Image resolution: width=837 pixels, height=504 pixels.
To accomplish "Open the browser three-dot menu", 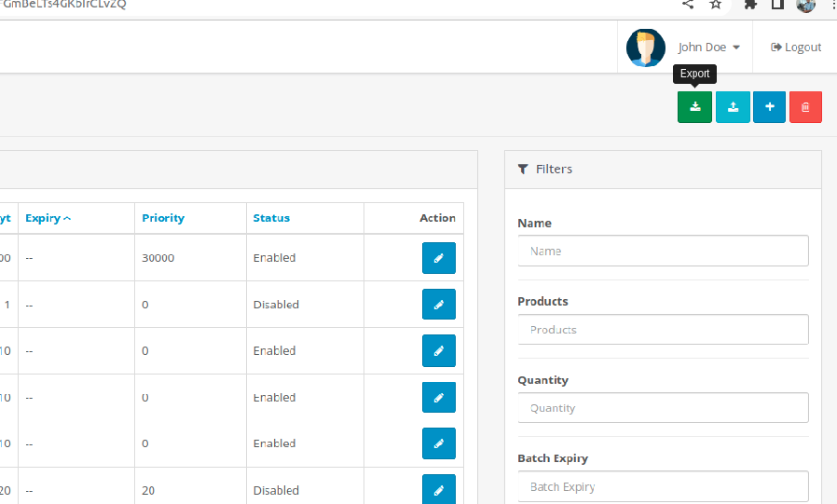I will coord(831,5).
